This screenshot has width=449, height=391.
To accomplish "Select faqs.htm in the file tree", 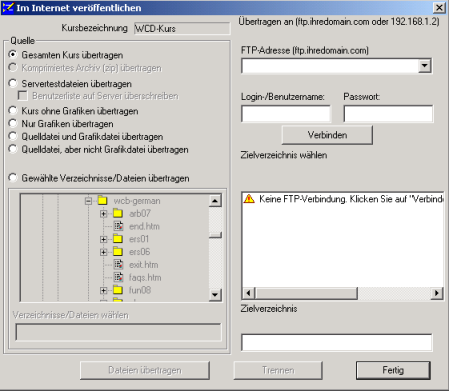I will (x=145, y=277).
